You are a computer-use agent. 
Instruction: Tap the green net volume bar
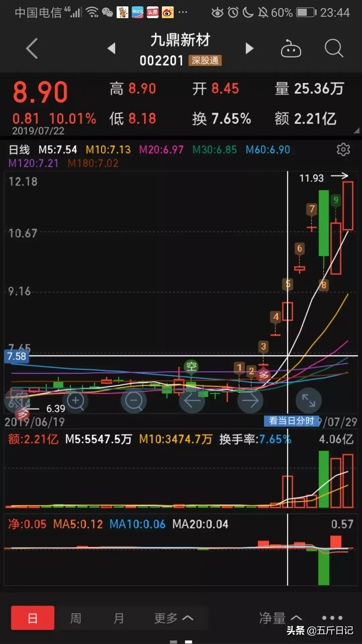pos(323,567)
